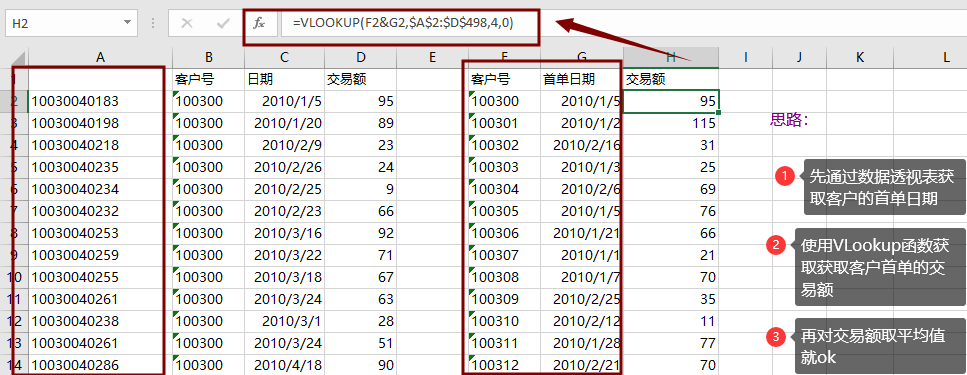This screenshot has height=375, width=967.
Task: Click date cell 2010/2/26
Action: pyautogui.click(x=284, y=168)
